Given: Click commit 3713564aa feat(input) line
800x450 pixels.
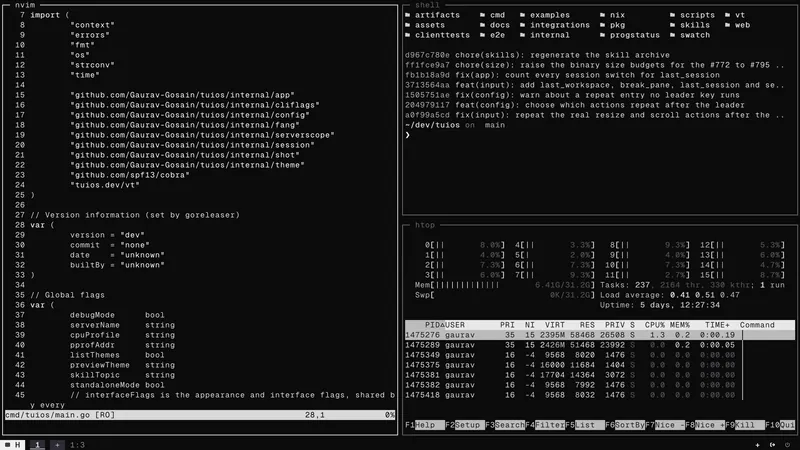Looking at the screenshot, I should click(x=594, y=85).
